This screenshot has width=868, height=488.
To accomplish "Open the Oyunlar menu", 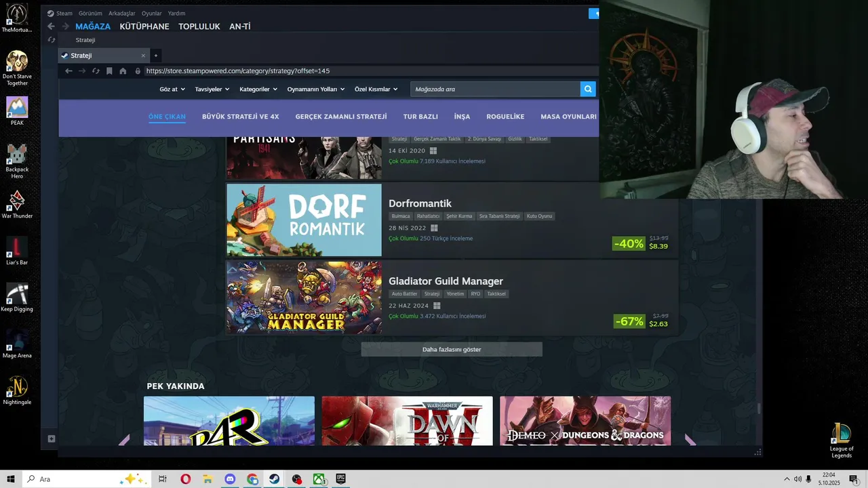I will pos(152,13).
